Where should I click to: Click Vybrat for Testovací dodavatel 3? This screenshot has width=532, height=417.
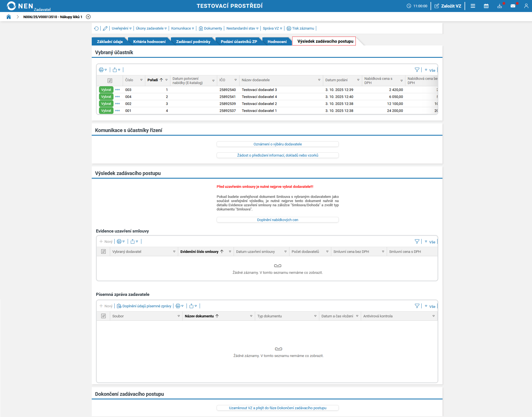[106, 90]
